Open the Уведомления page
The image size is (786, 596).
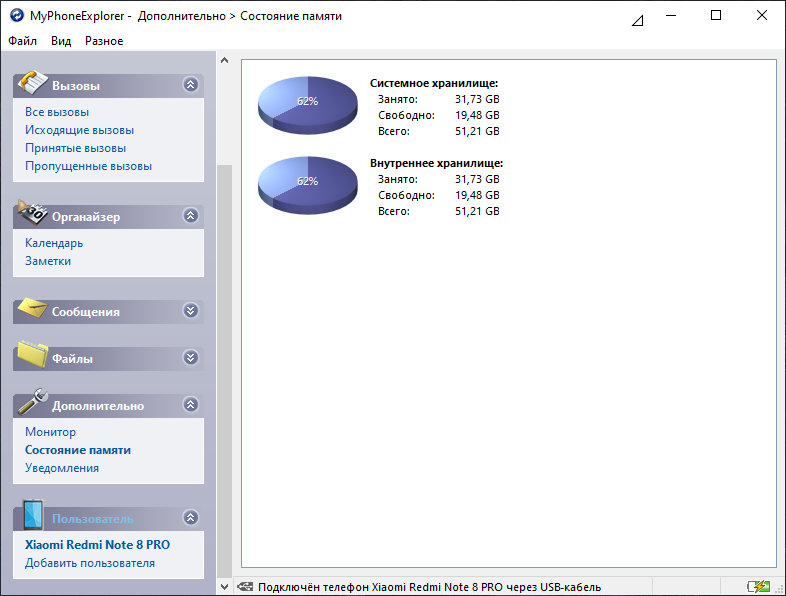tap(62, 468)
